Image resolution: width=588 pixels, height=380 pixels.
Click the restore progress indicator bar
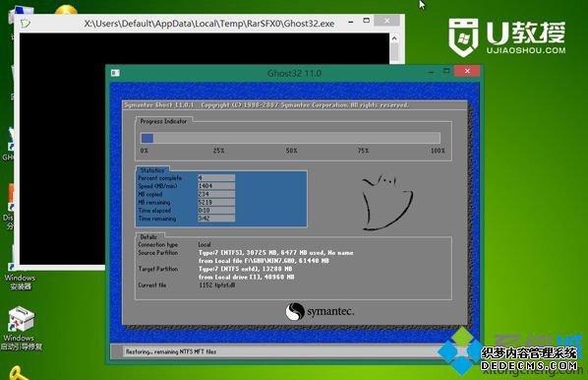coord(290,138)
